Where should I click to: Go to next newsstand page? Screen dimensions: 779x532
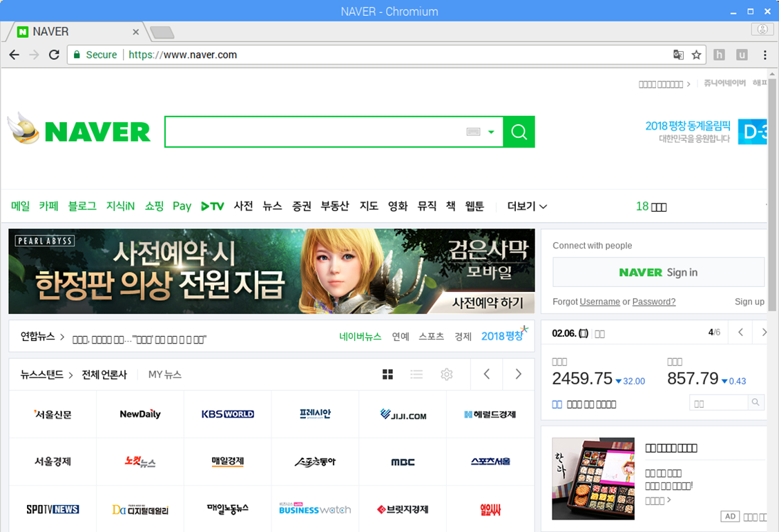click(x=518, y=374)
